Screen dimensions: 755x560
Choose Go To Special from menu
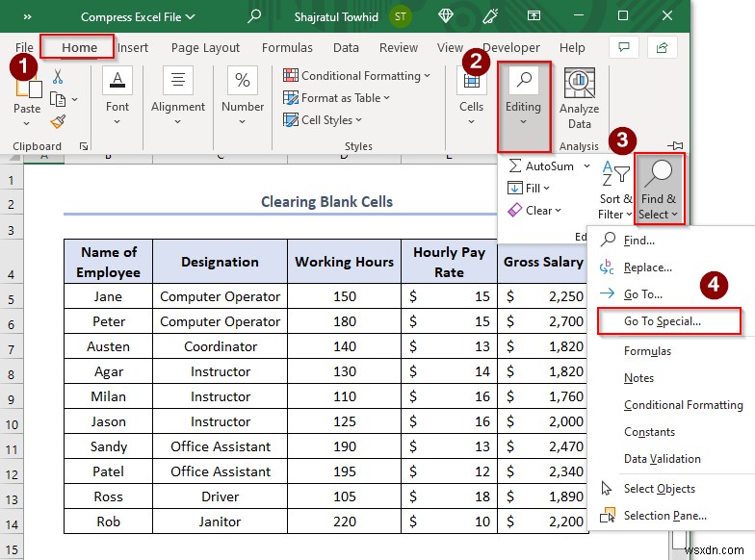pyautogui.click(x=663, y=321)
